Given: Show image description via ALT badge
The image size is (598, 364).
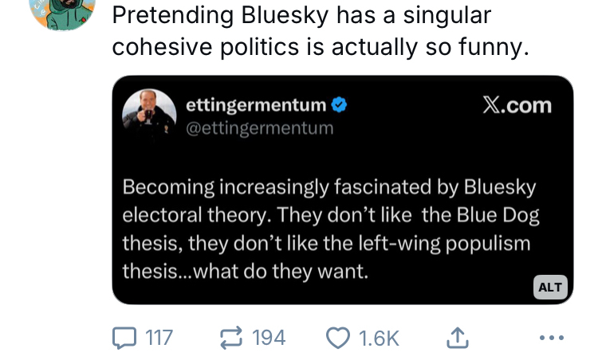Looking at the screenshot, I should 549,287.
